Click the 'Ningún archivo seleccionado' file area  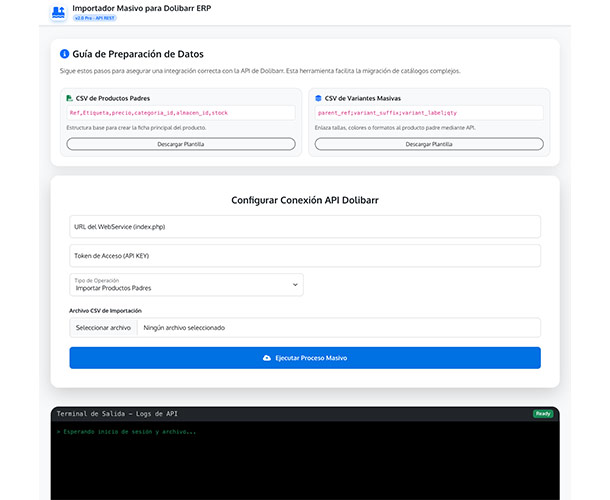click(338, 327)
